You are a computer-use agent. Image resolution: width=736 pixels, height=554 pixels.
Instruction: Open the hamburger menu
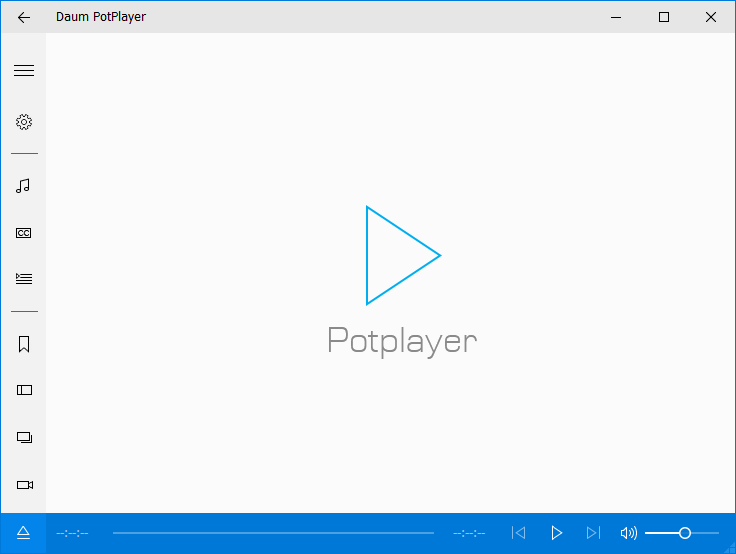pos(24,70)
